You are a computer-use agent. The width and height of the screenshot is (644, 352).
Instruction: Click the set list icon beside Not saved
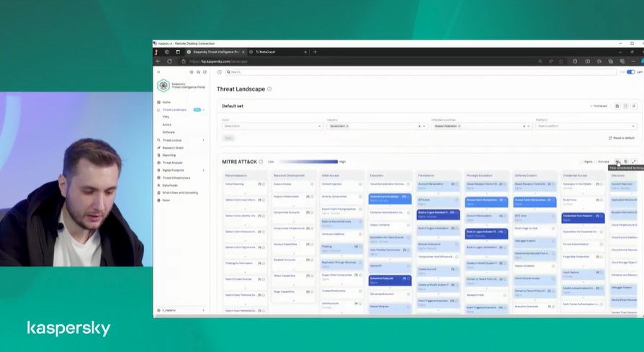[634, 106]
